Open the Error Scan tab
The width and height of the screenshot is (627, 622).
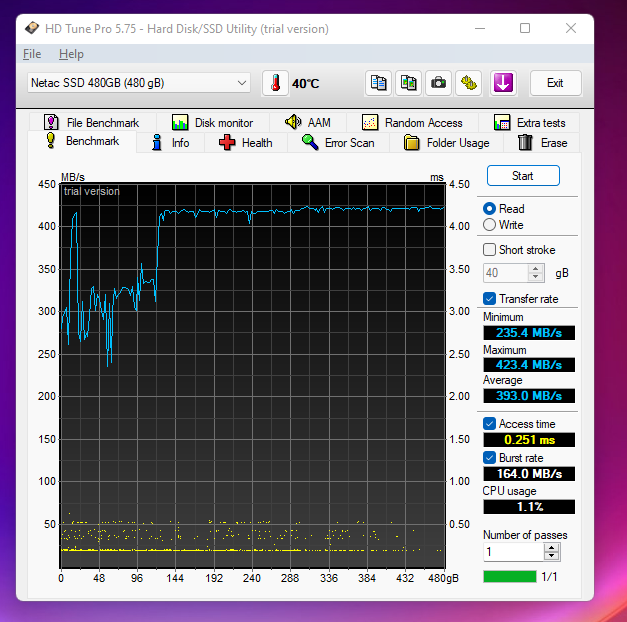click(x=338, y=143)
